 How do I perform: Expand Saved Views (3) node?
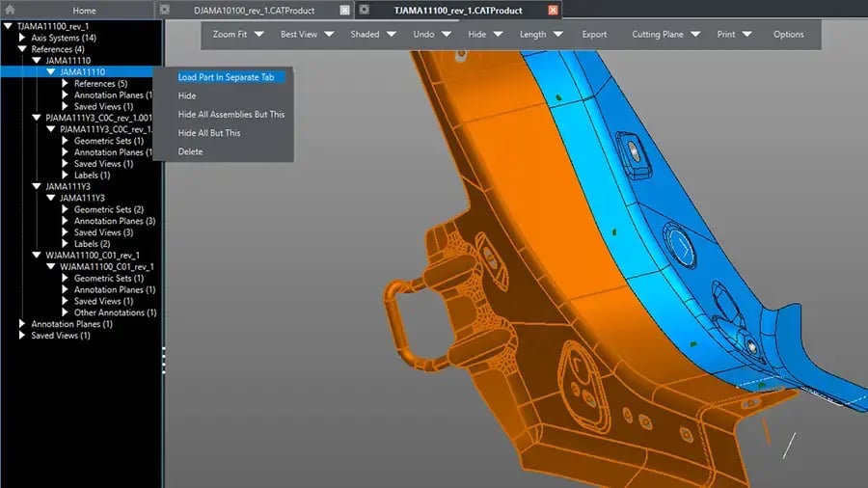tap(66, 232)
